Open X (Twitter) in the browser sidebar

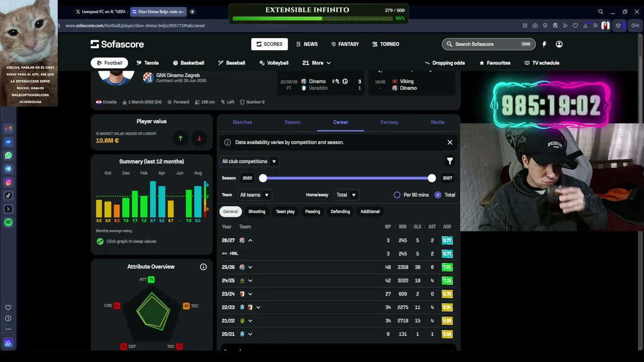coord(8,209)
